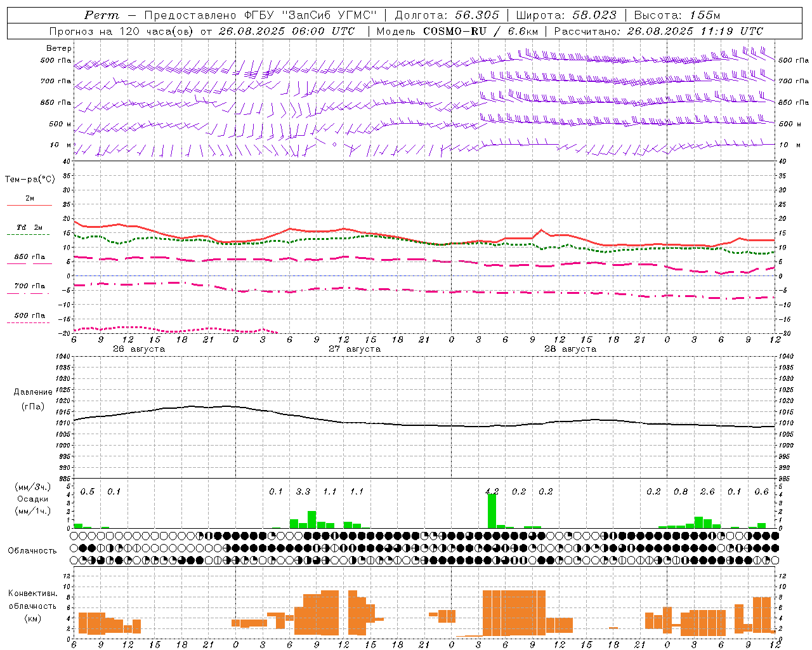812x650 pixels.
Task: Click the '(мм/3ч.)' precipitation unit label
Action: tap(33, 487)
